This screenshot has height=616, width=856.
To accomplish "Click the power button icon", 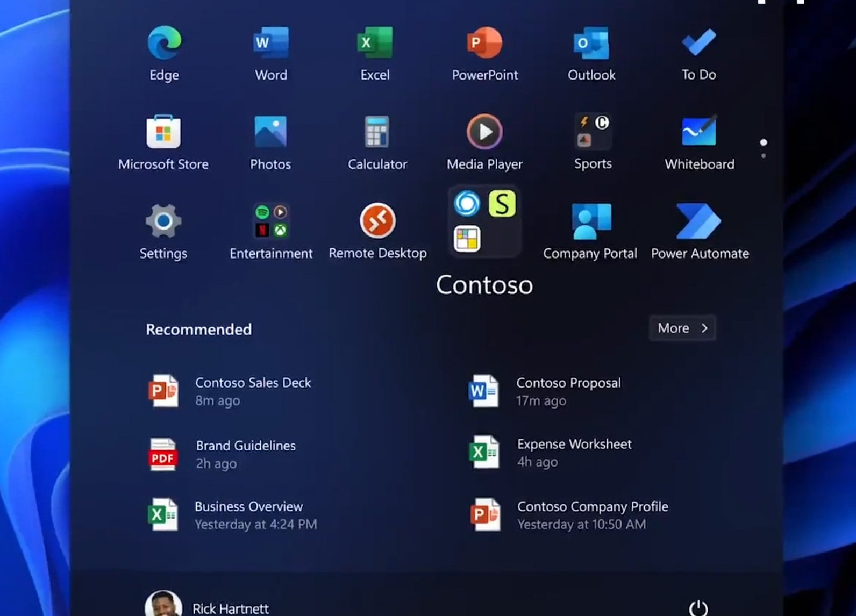I will pyautogui.click(x=698, y=607).
